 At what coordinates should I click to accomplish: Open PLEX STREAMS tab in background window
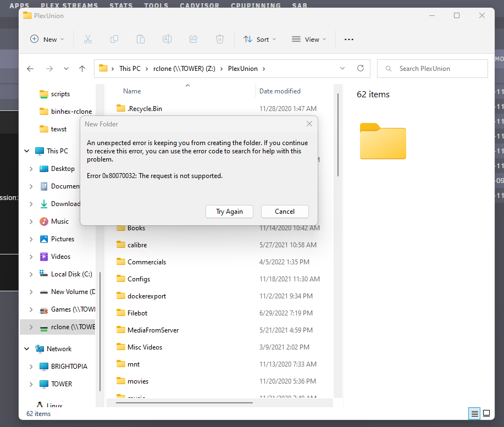click(x=69, y=5)
